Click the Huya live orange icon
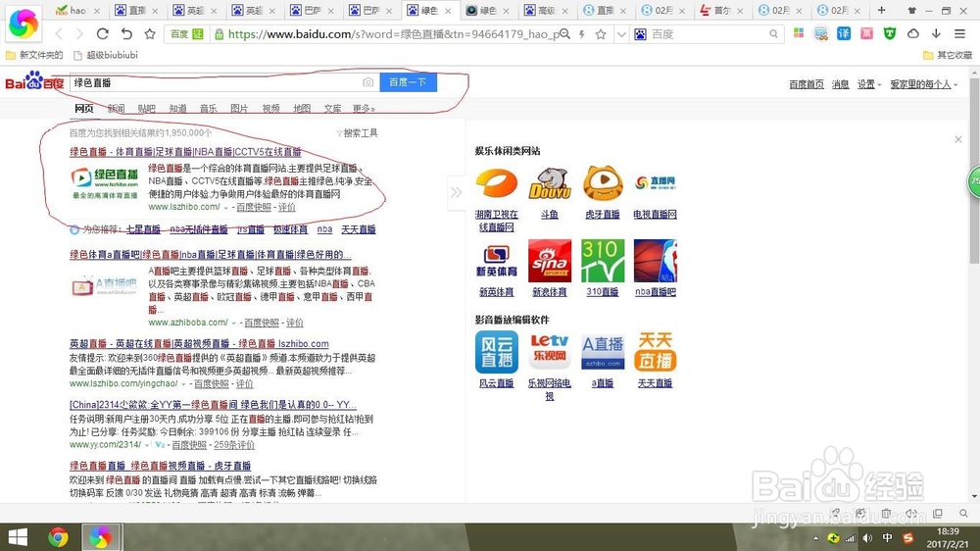Image resolution: width=980 pixels, height=551 pixels. pos(603,184)
